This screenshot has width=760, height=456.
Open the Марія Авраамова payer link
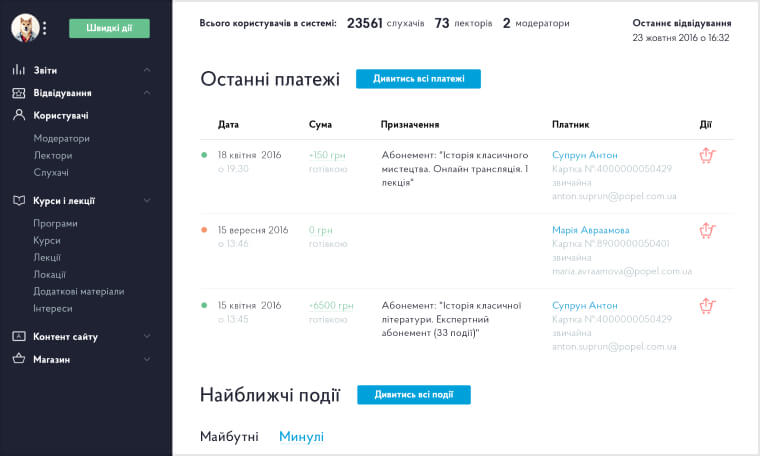point(594,230)
